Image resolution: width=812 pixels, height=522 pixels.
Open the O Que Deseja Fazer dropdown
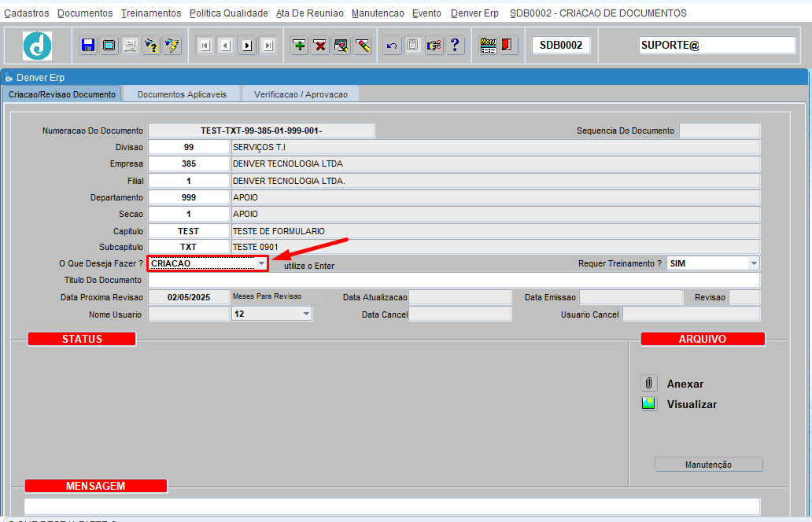click(x=261, y=263)
